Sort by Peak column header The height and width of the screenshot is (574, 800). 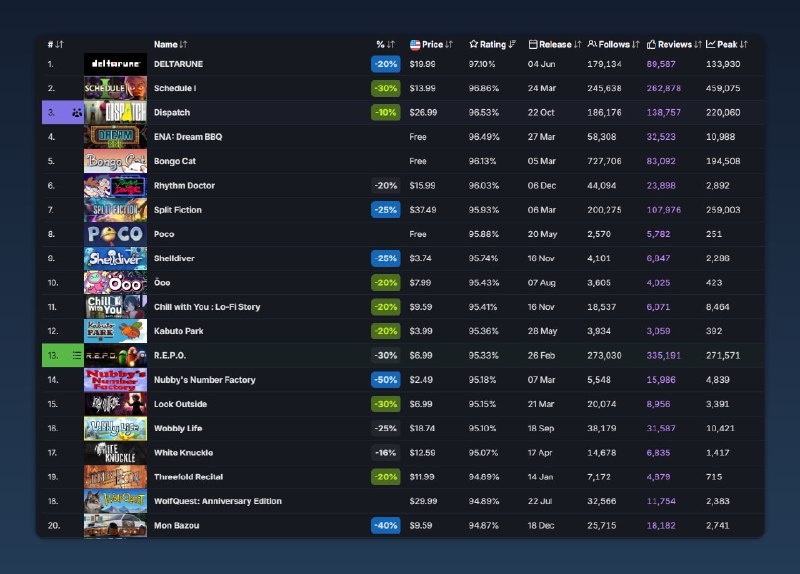[x=727, y=44]
